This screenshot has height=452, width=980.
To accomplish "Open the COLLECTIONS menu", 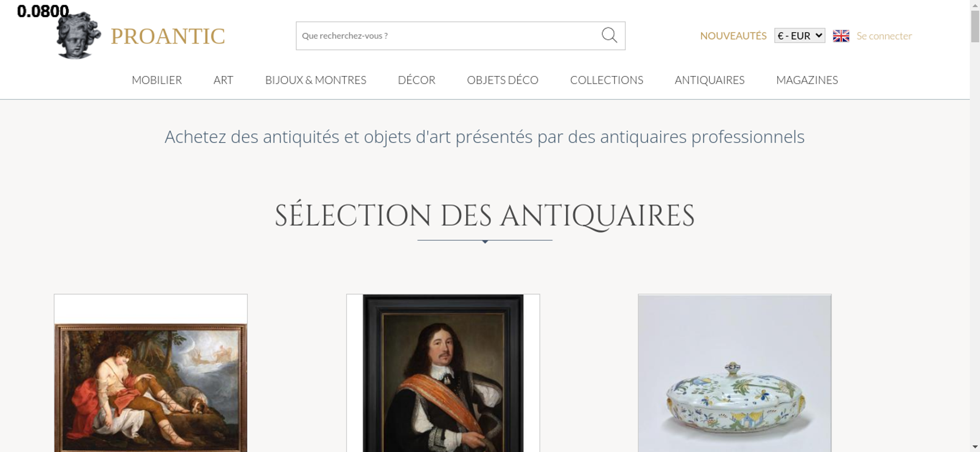I will click(607, 80).
